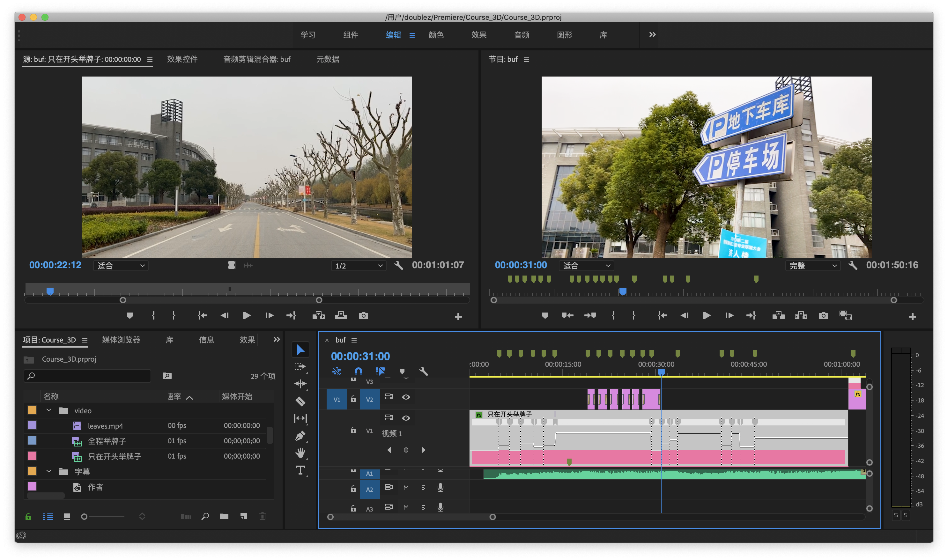This screenshot has width=948, height=560.
Task: Play the Program monitor sequence
Action: click(x=706, y=315)
